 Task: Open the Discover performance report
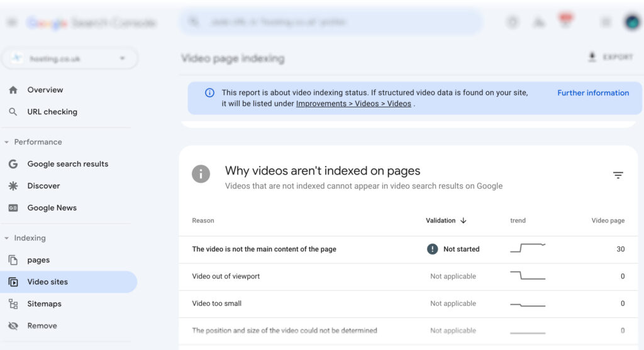43,186
